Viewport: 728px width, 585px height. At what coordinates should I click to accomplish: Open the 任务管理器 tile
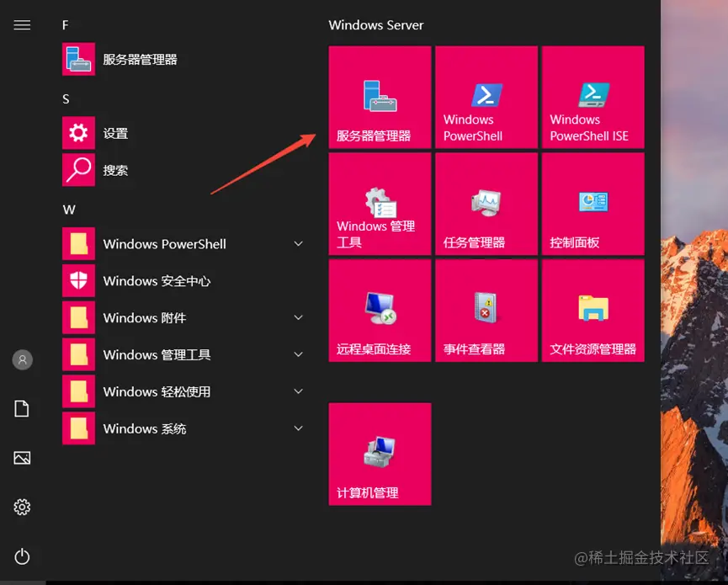[x=486, y=204]
